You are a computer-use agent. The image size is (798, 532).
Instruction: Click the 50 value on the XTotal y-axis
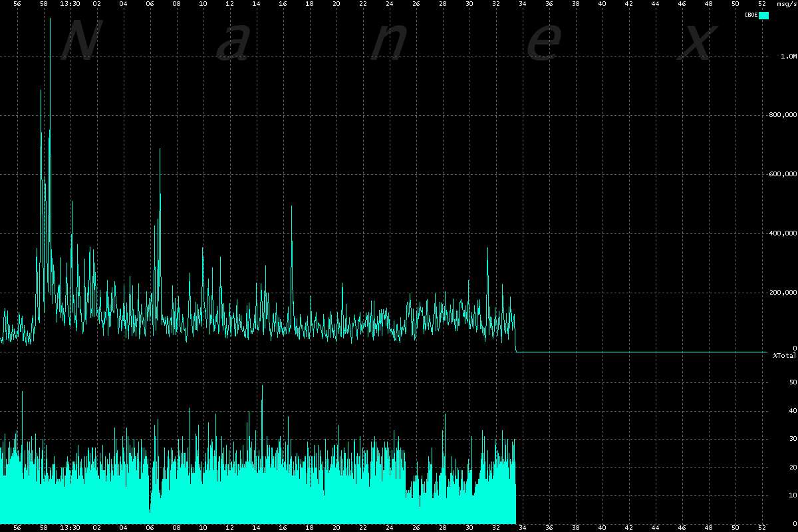click(x=792, y=382)
